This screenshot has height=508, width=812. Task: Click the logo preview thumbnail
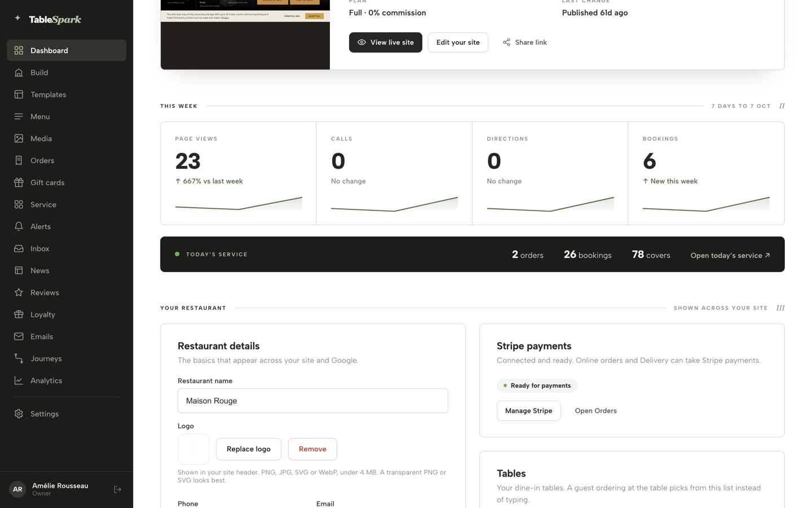pyautogui.click(x=193, y=449)
